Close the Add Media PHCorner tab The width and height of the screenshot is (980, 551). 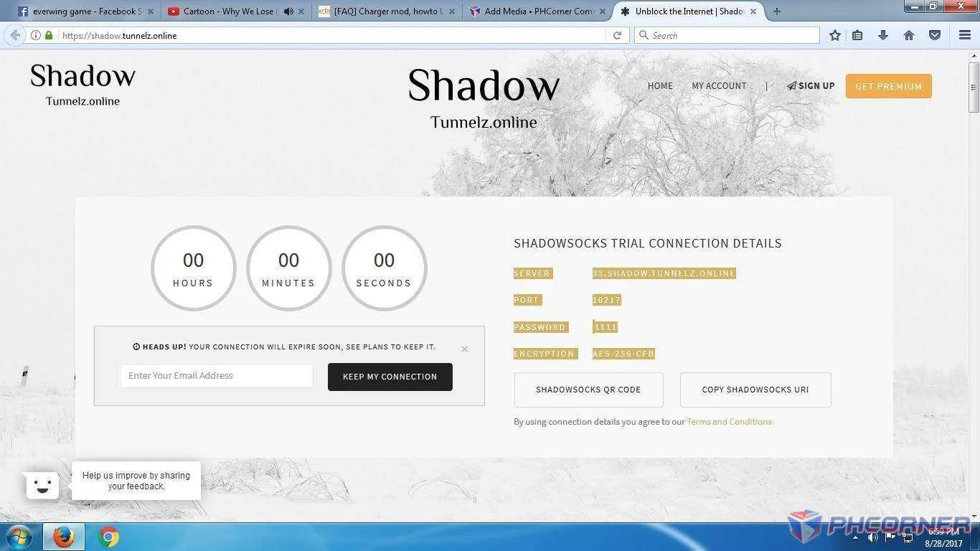602,11
